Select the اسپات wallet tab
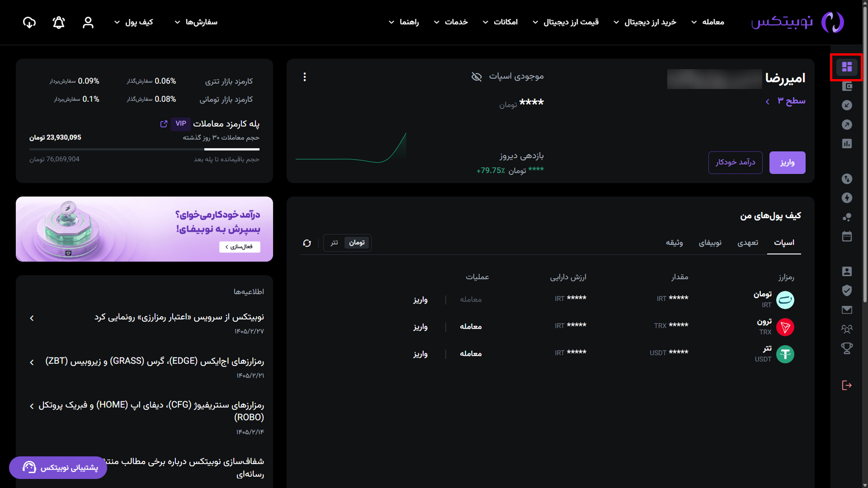Screen dimensions: 868x488 coord(784,243)
